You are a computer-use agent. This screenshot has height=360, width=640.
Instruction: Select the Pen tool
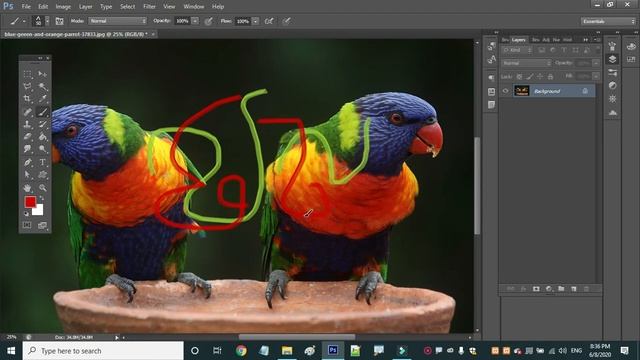click(x=27, y=162)
